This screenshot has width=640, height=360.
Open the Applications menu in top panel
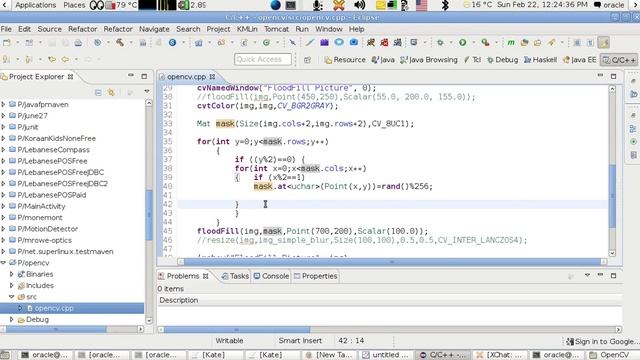pos(36,5)
